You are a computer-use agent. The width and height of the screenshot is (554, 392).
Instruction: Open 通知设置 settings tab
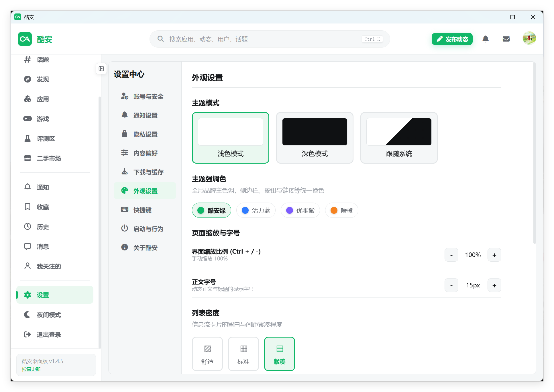(x=145, y=115)
